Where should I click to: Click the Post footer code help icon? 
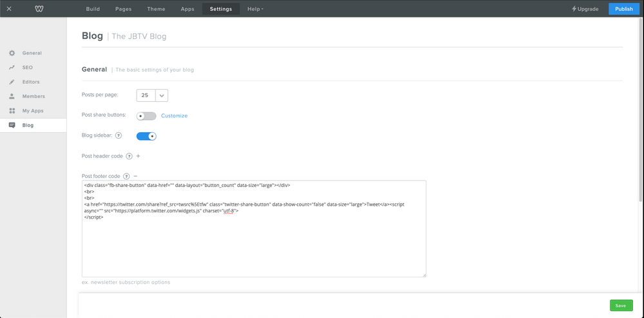pos(126,176)
